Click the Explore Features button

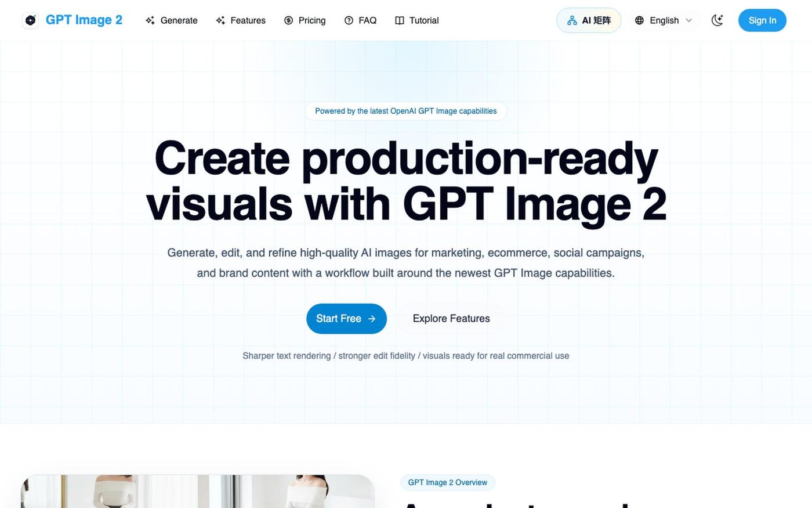tap(451, 319)
